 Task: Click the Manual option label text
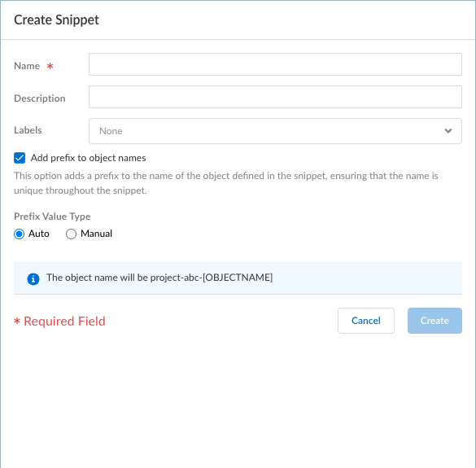(x=96, y=234)
